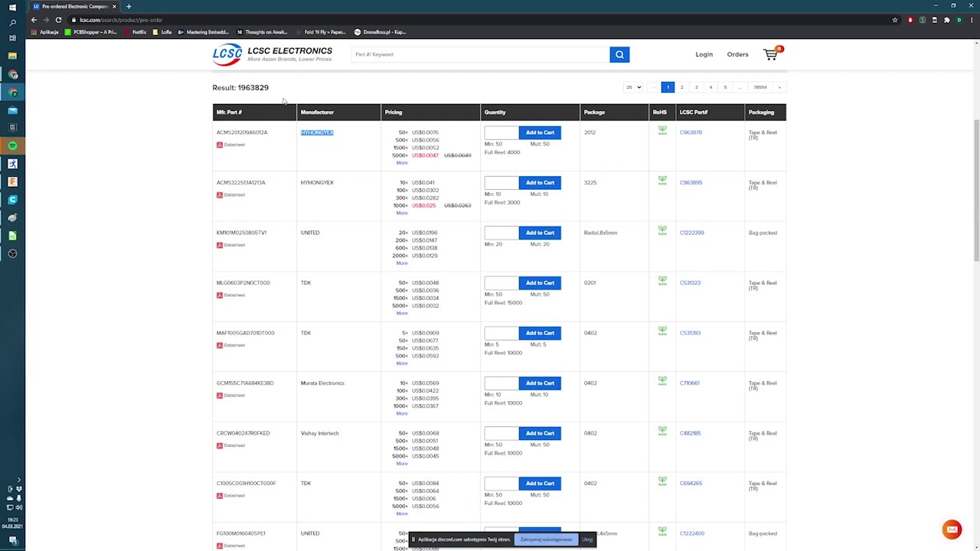980x551 pixels.
Task: Open PCBShopper bookmark
Action: (91, 32)
